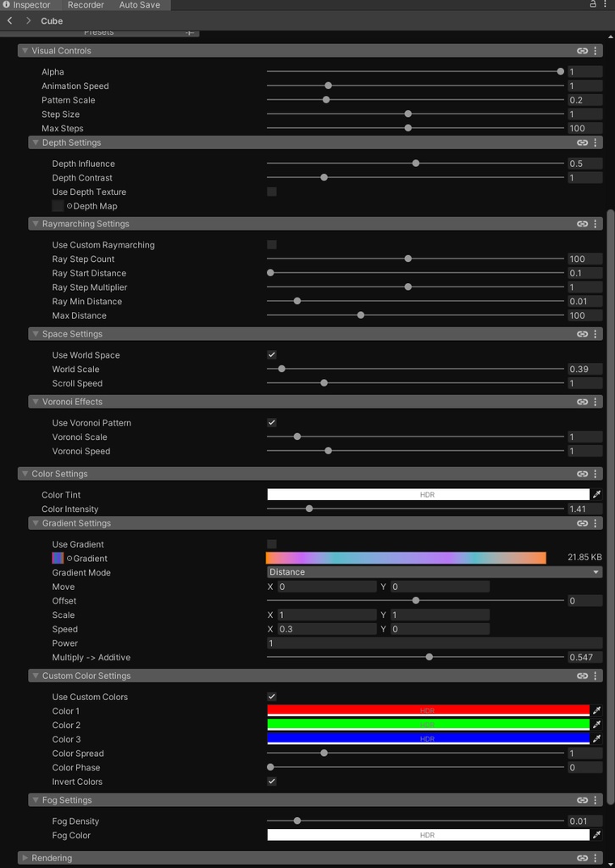Navigate forward with the right chevron
Viewport: 615px width, 868px height.
pos(28,20)
